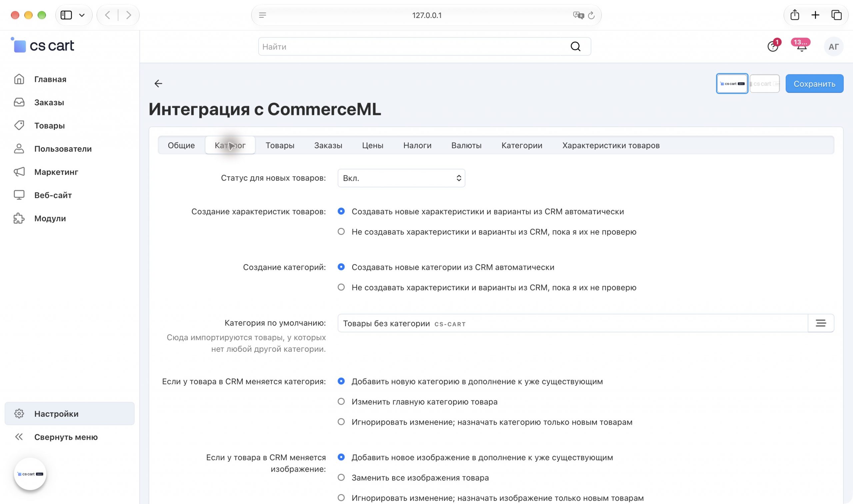Click category picker list icon

[x=821, y=323]
